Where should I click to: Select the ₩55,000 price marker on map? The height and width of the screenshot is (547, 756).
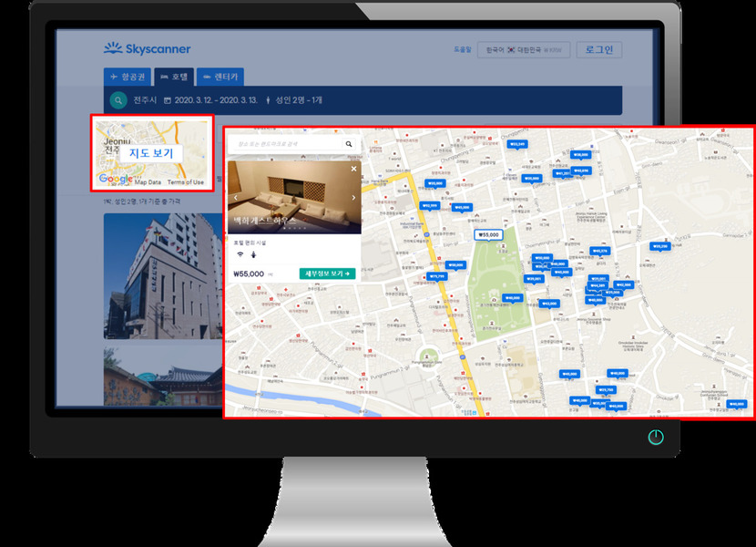pyautogui.click(x=489, y=234)
